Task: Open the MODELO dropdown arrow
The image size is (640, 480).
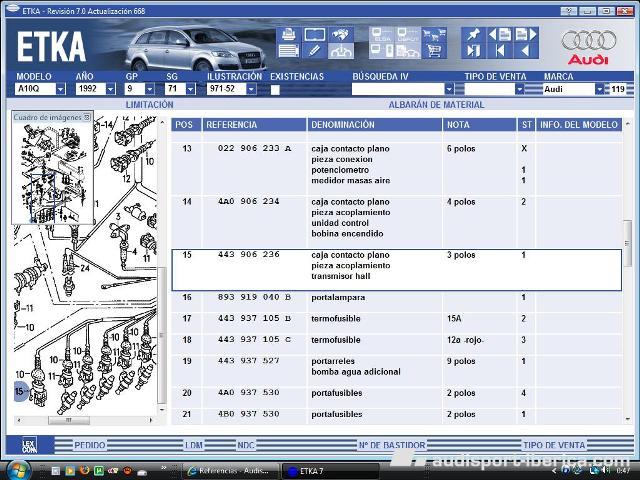Action: [60, 89]
